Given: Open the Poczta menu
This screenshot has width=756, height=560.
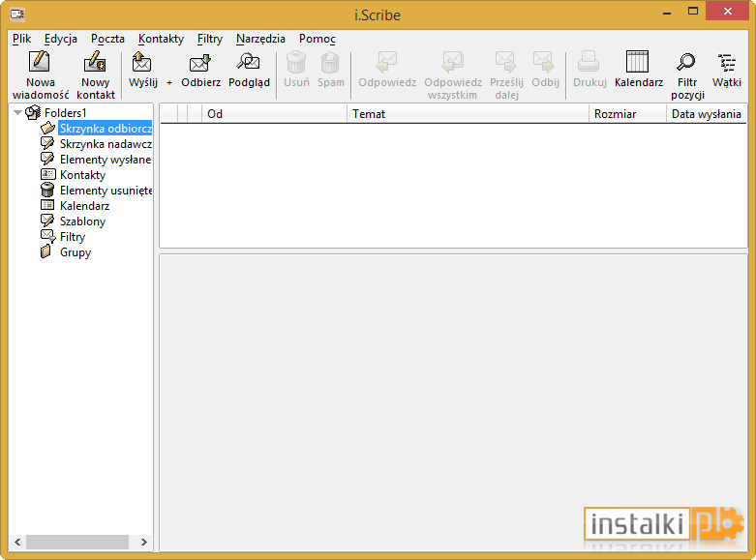Looking at the screenshot, I should [x=107, y=39].
